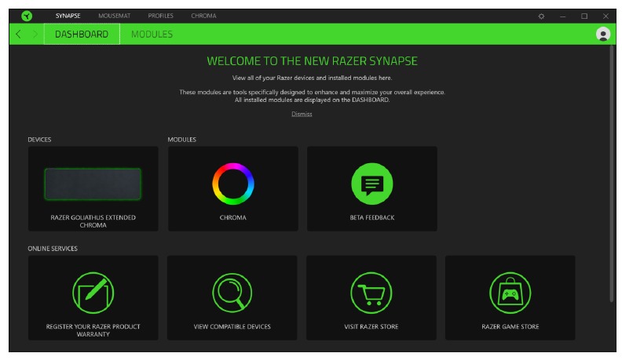Select the Dashboard tab
The image size is (622, 364).
click(82, 34)
